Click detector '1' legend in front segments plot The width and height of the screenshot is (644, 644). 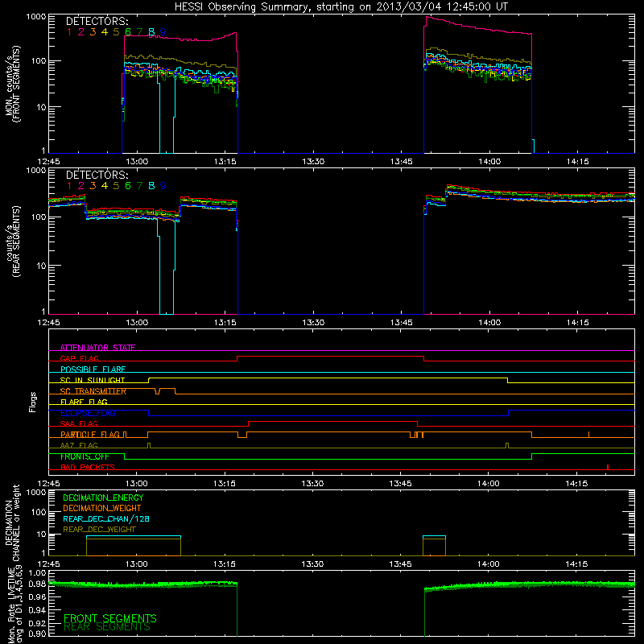69,32
